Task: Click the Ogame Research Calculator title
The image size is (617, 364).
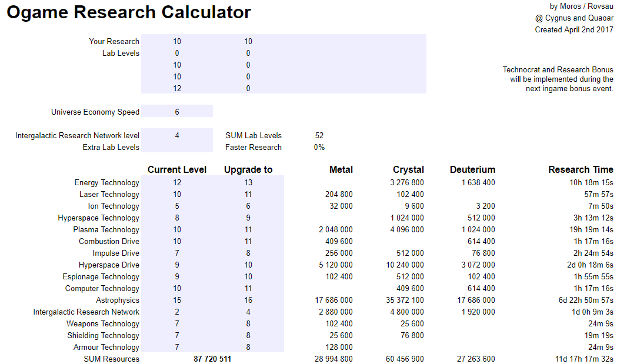Action: coord(129,12)
